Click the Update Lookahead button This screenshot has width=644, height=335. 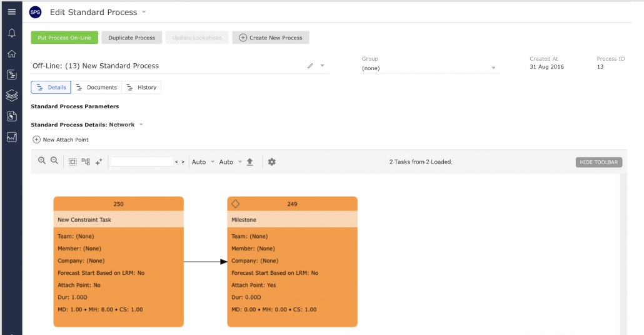(x=197, y=38)
